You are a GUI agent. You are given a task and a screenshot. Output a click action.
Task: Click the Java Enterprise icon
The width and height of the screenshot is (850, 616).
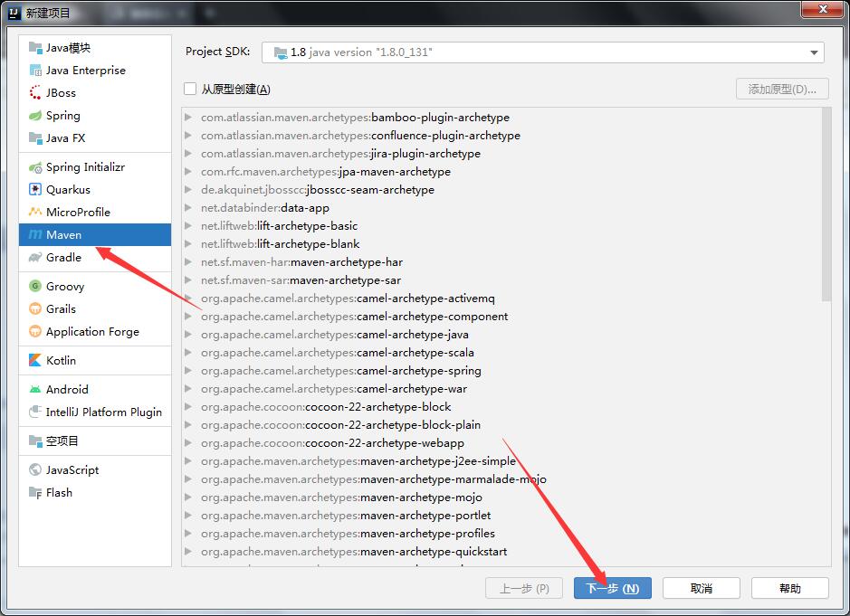35,71
